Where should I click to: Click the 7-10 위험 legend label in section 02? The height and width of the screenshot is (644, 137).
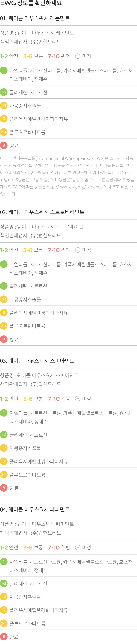pos(59,250)
